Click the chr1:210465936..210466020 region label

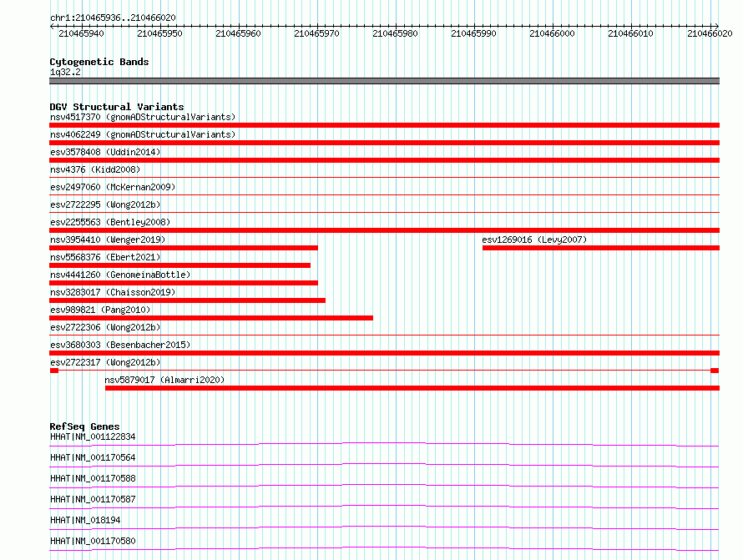point(113,18)
